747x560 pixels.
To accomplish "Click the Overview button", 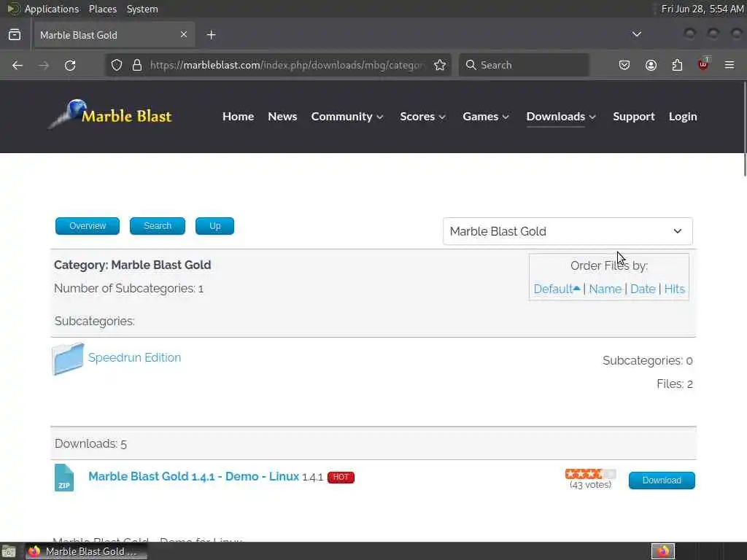I will 88,226.
